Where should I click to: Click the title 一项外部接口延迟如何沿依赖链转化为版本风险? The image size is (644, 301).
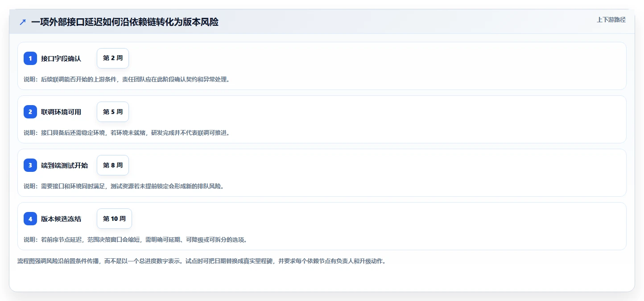tap(125, 22)
